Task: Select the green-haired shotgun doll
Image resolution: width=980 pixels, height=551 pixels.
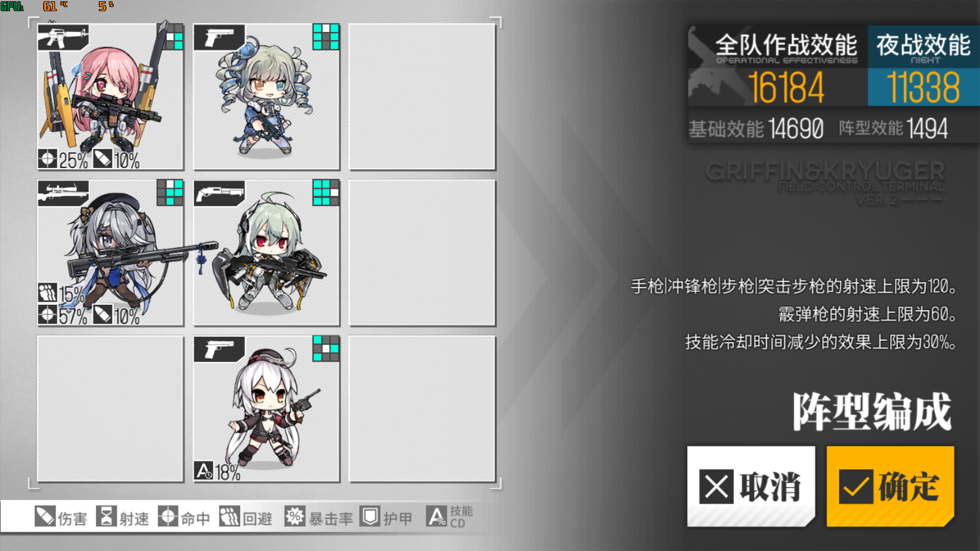Action: 266,253
